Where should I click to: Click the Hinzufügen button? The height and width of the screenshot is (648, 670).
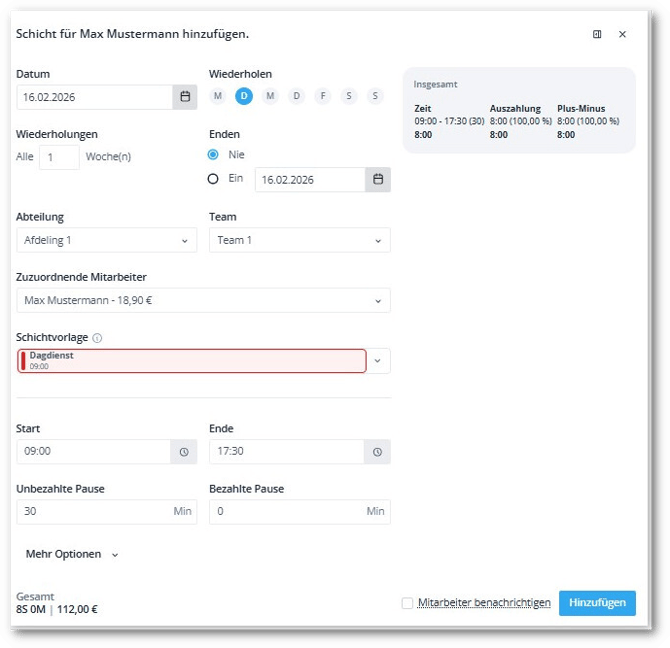tap(597, 602)
